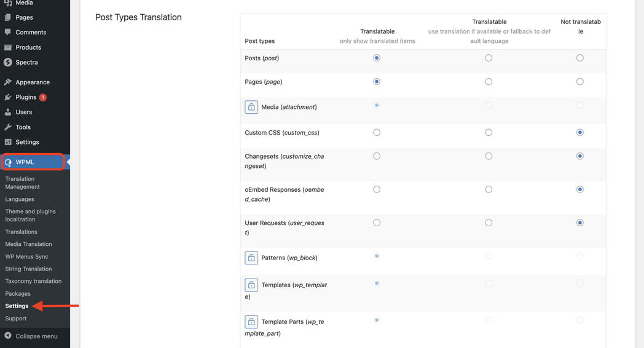Open Translation Management submenu
The image size is (644, 348).
pos(22,183)
